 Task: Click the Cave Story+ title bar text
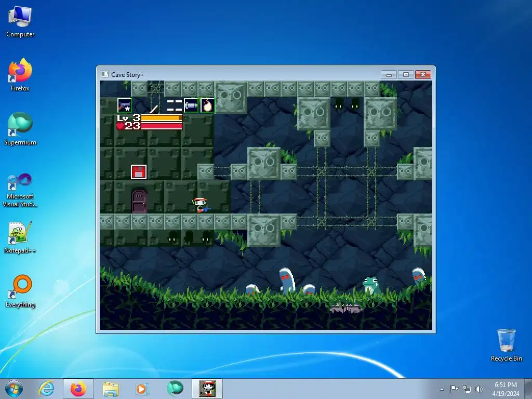[x=127, y=75]
